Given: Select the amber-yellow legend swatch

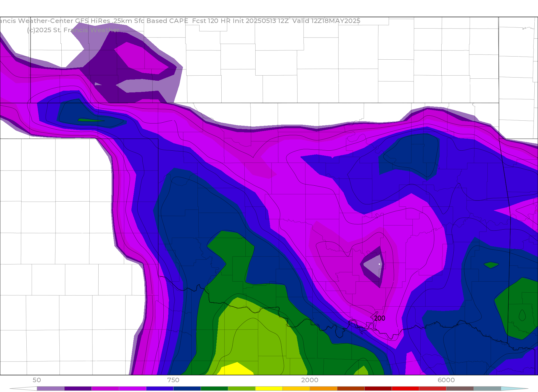Looking at the screenshot, I should (x=296, y=389).
